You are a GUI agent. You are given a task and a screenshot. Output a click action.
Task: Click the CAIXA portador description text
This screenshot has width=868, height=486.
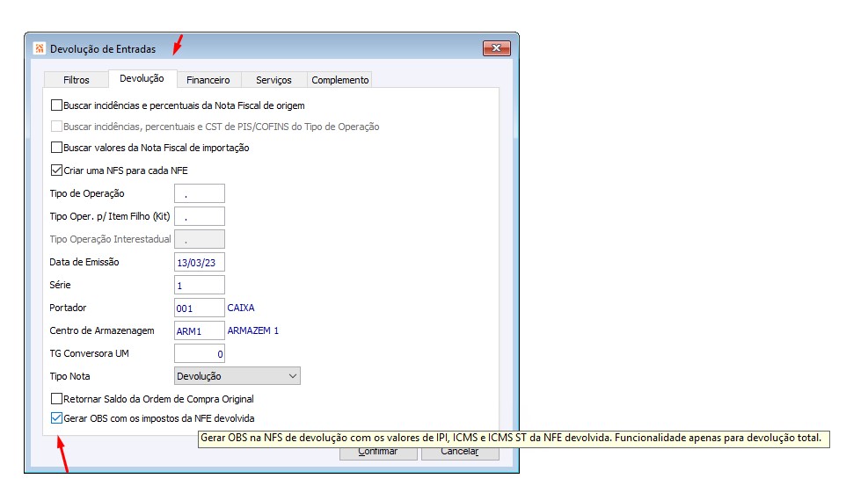point(241,308)
